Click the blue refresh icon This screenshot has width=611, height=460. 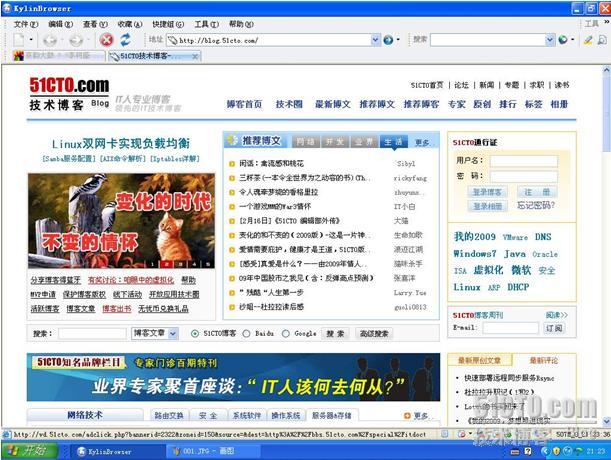click(125, 40)
